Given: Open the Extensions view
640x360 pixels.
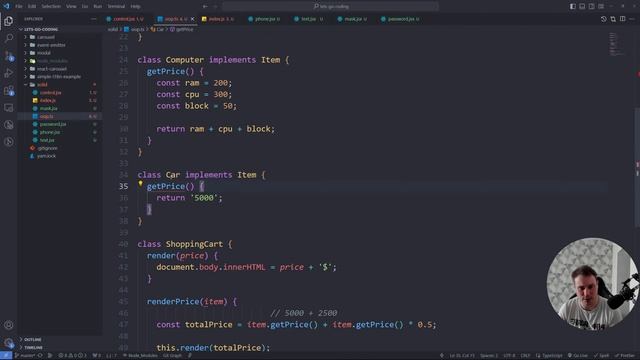Looking at the screenshot, I should point(9,90).
